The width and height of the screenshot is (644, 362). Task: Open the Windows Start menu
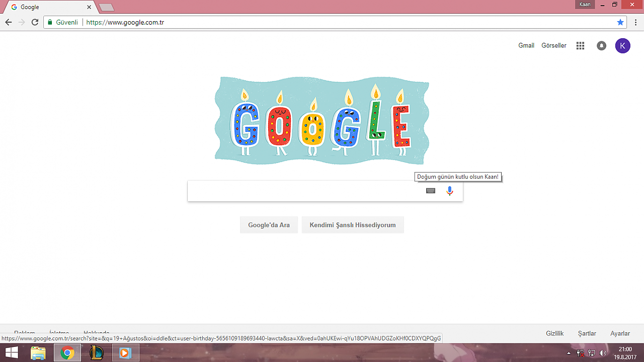(12, 353)
